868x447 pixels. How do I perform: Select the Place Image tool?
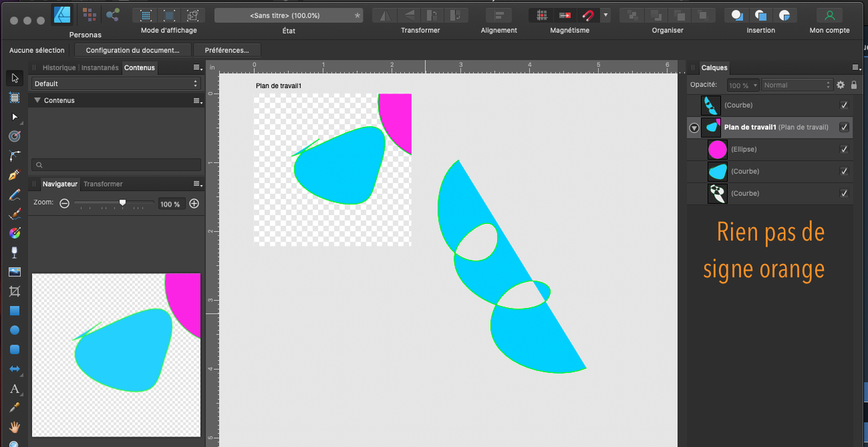14,272
